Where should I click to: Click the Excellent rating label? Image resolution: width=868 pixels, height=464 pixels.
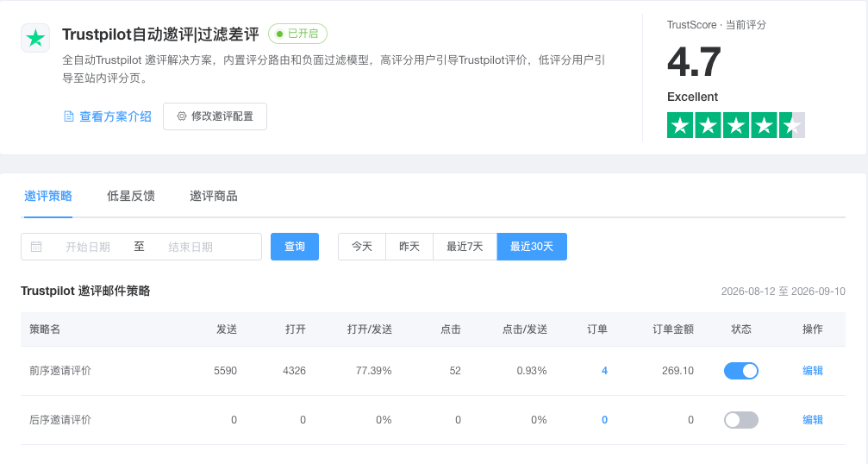692,97
